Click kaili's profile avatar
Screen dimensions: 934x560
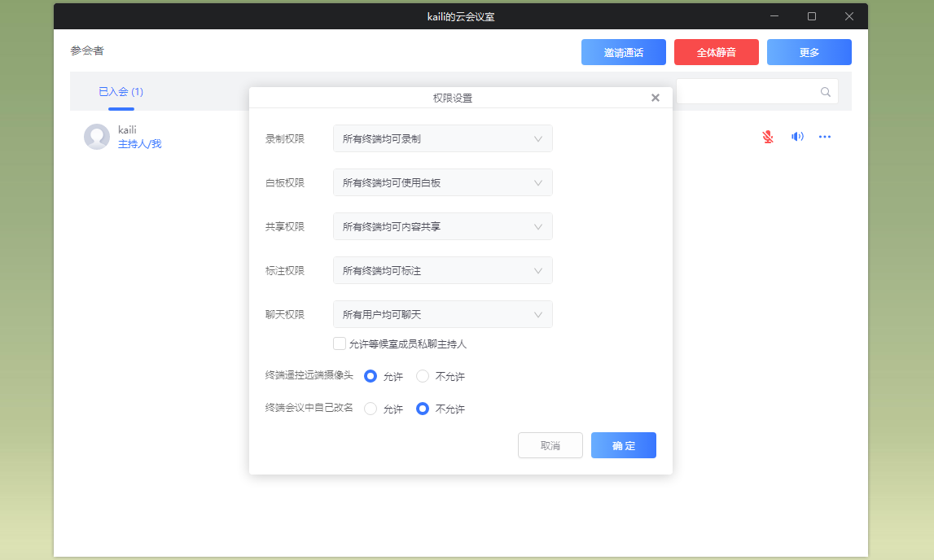pos(97,137)
